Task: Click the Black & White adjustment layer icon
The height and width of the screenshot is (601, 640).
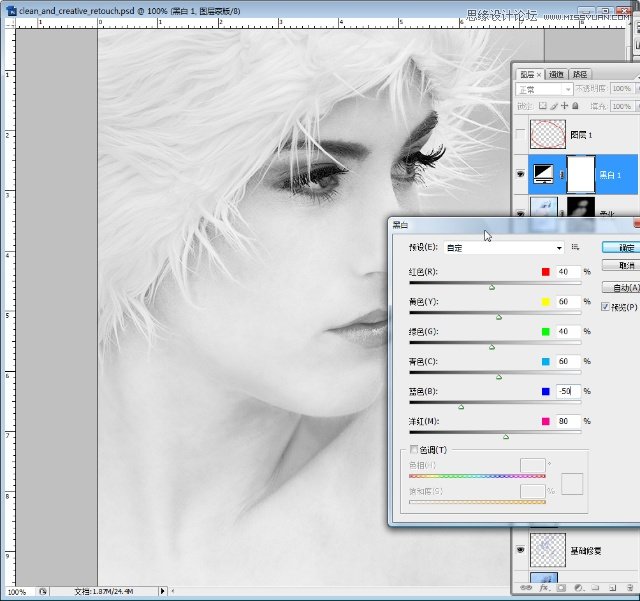Action: pos(545,173)
